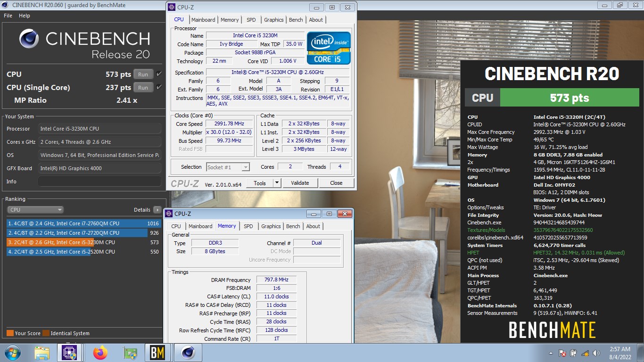Open Cinebench File menu
The height and width of the screenshot is (362, 644).
coord(8,16)
